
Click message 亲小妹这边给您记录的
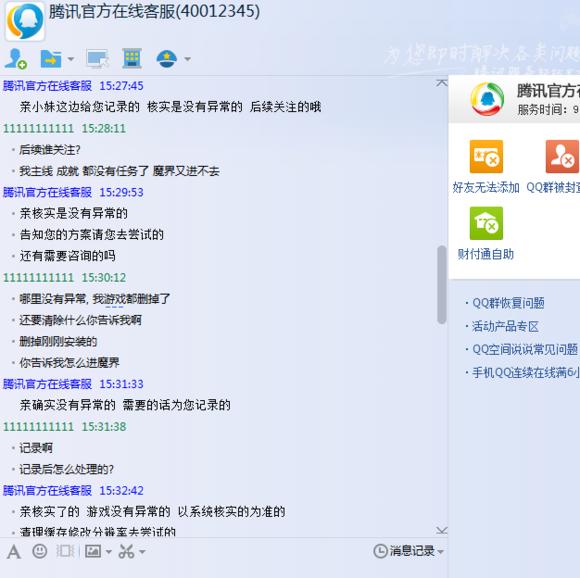170,107
